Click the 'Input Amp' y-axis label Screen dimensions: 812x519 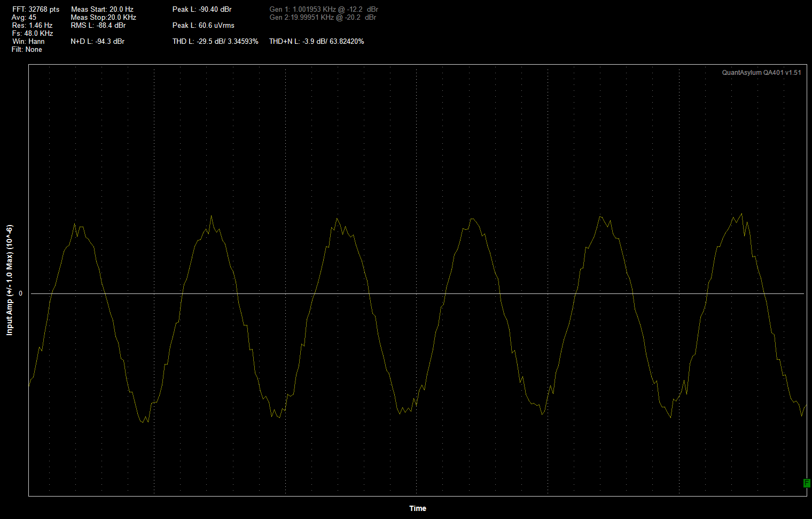tap(9, 281)
